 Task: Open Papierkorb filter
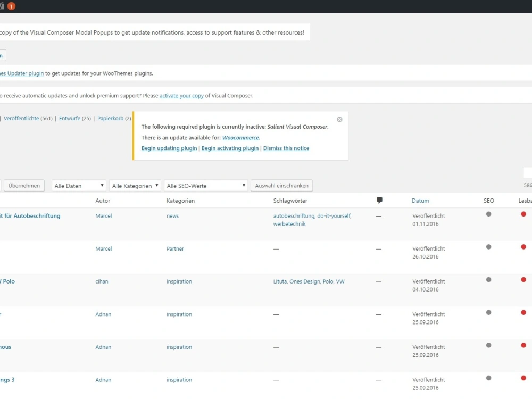click(x=110, y=119)
